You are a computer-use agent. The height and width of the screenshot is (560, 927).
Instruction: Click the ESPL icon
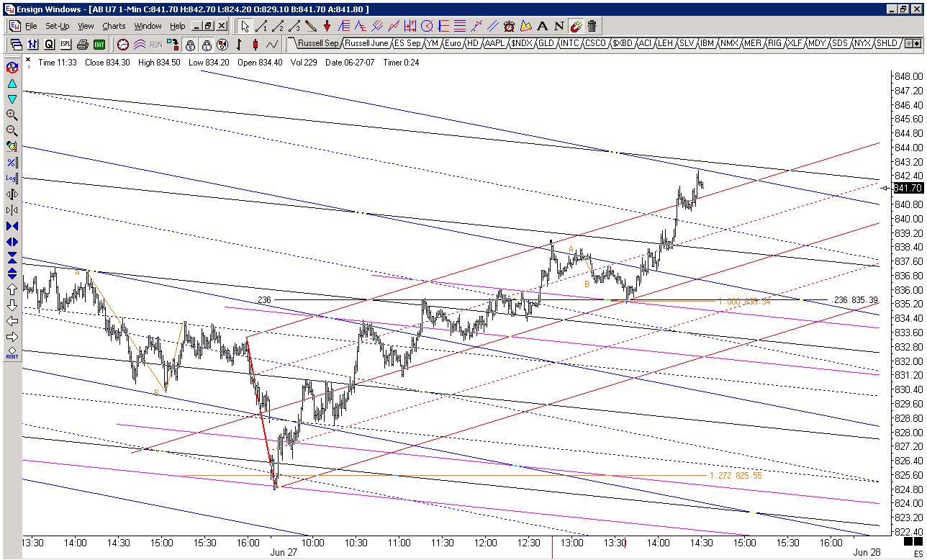[65, 45]
